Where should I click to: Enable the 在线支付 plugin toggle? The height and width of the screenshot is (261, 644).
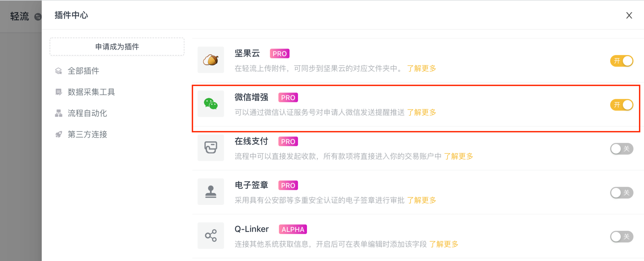point(622,149)
